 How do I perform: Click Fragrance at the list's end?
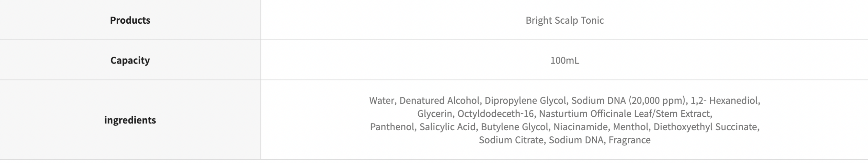coord(629,140)
